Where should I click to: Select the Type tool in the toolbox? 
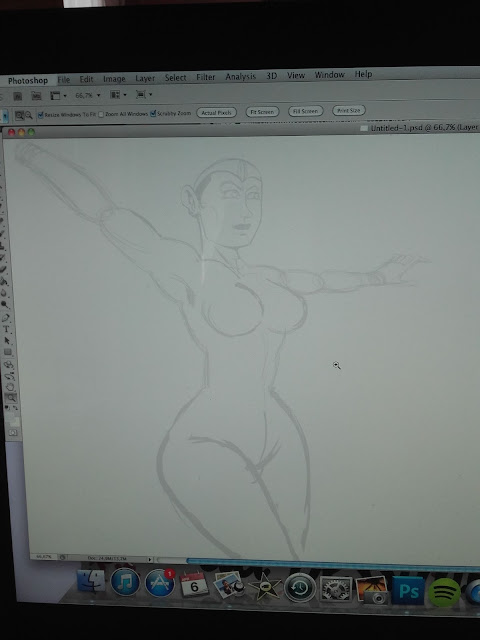(7, 329)
